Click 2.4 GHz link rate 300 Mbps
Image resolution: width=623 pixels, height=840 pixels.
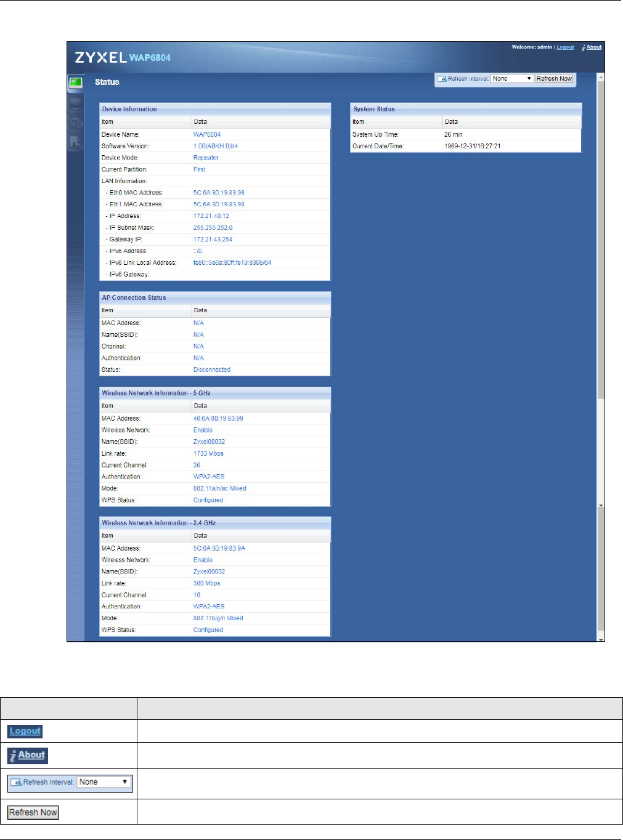[206, 584]
